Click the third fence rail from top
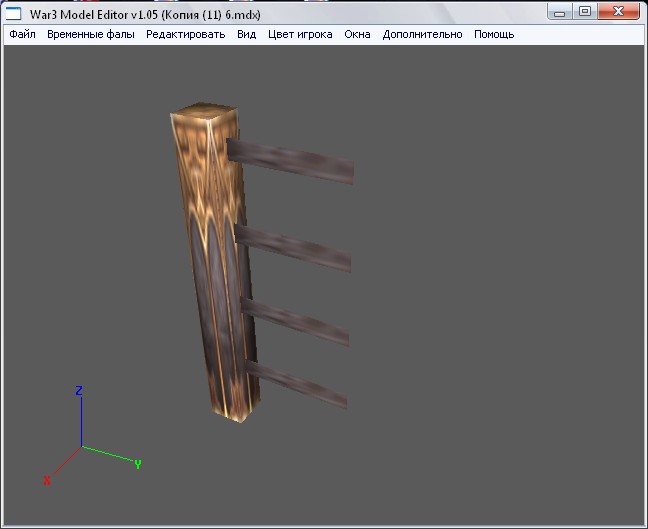Image resolution: width=648 pixels, height=529 pixels. 295,322
